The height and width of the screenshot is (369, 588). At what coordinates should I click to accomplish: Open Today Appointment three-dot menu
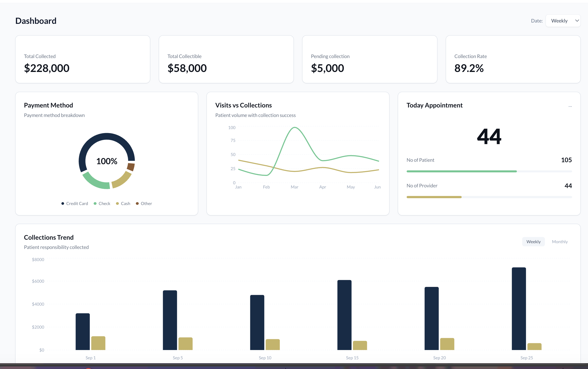[570, 106]
